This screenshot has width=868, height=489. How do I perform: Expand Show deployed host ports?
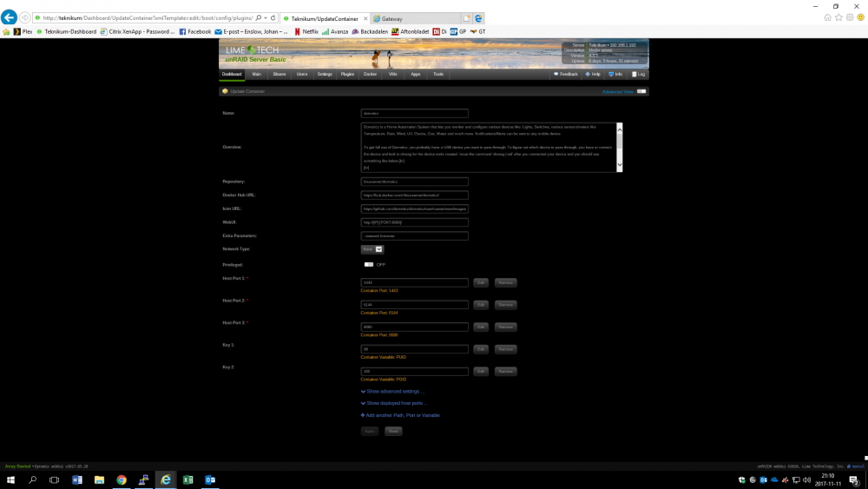point(394,403)
